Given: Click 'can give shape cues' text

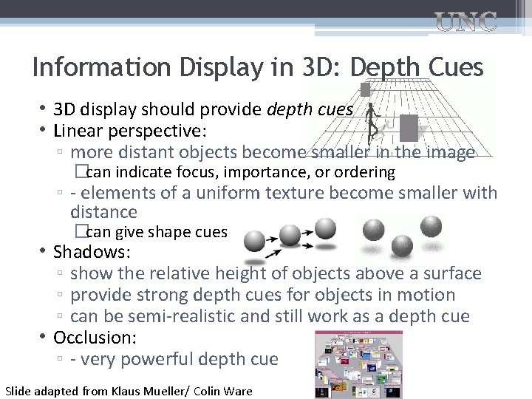Looking at the screenshot, I should pos(157,232).
